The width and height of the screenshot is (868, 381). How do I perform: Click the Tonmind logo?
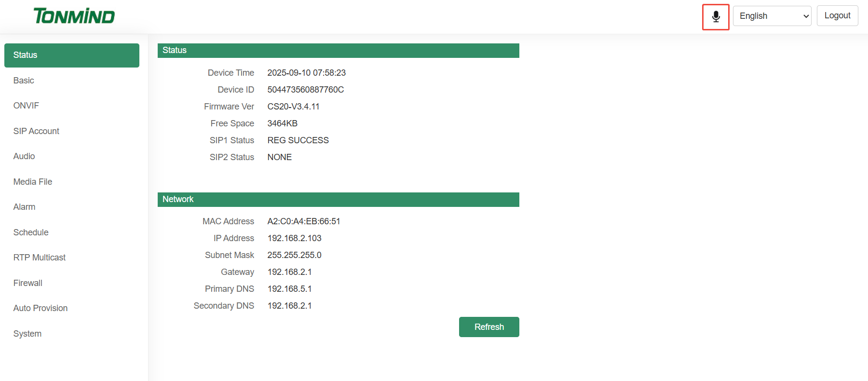click(x=74, y=16)
